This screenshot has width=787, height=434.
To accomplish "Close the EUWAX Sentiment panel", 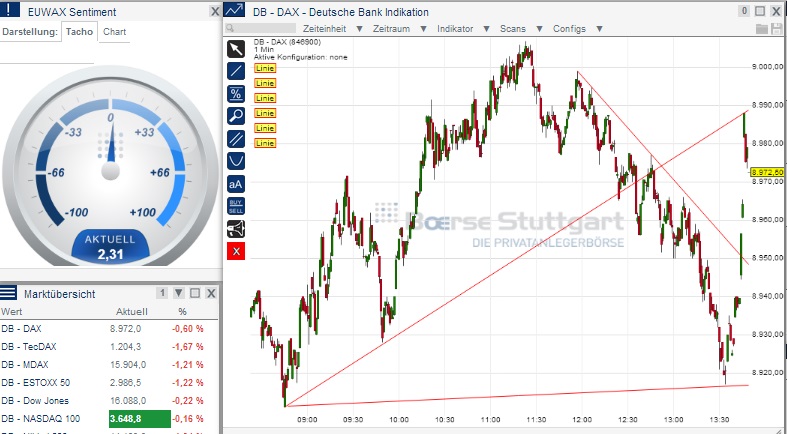I will 215,11.
